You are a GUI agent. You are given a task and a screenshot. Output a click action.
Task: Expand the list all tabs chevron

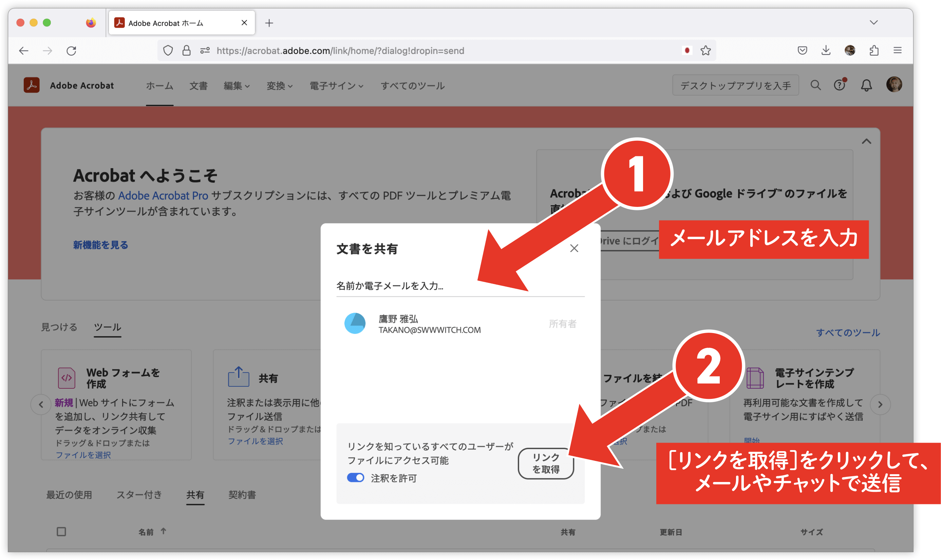873,23
